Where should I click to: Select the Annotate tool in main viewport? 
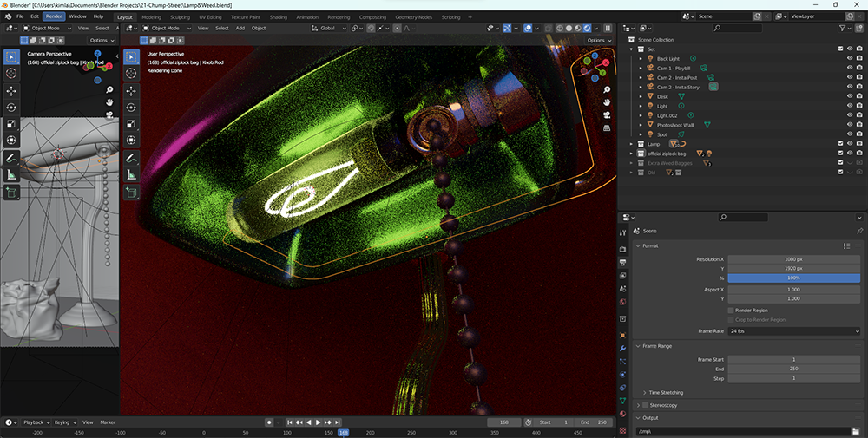pyautogui.click(x=131, y=158)
